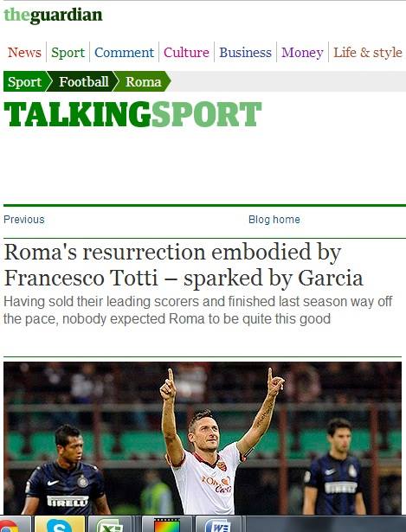406x532 pixels.
Task: Click the Totti celebration photo
Action: [203, 438]
